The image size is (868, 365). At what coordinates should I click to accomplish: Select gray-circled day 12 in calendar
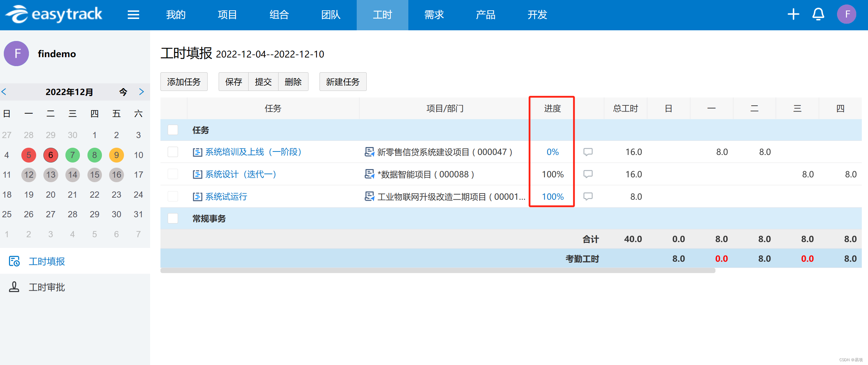click(x=29, y=175)
